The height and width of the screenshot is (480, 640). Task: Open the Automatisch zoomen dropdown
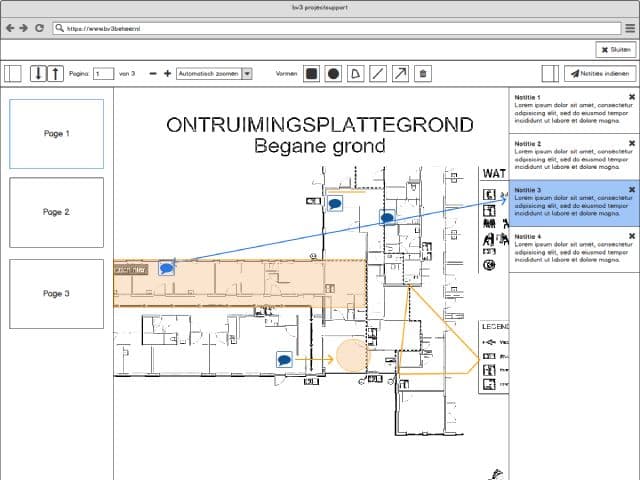click(x=214, y=73)
